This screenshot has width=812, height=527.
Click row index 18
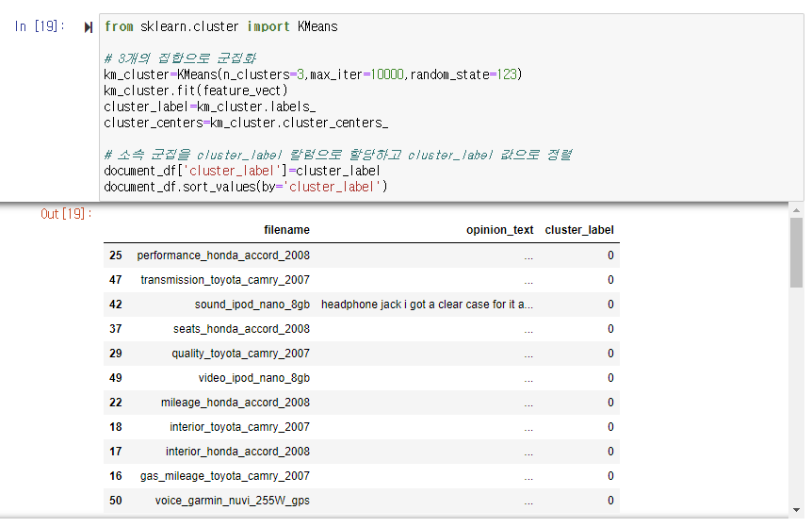point(116,427)
